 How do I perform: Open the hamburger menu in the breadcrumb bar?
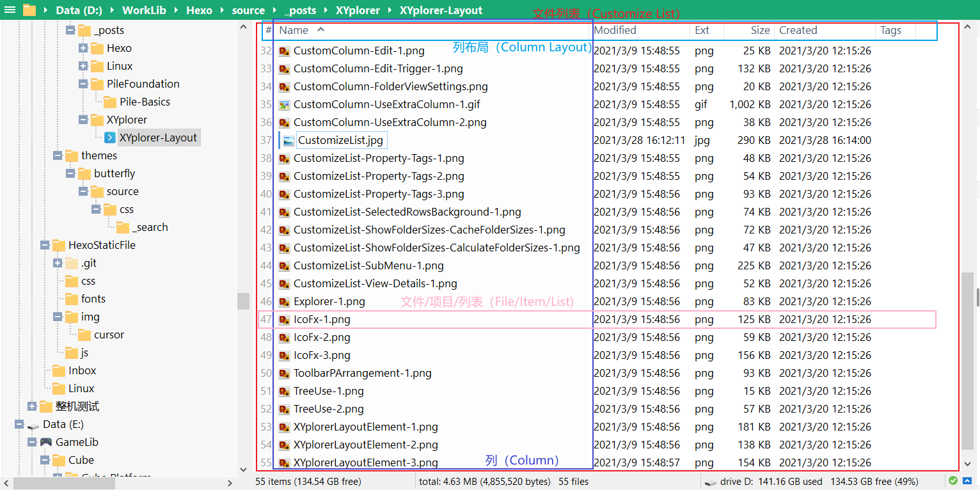pyautogui.click(x=10, y=10)
